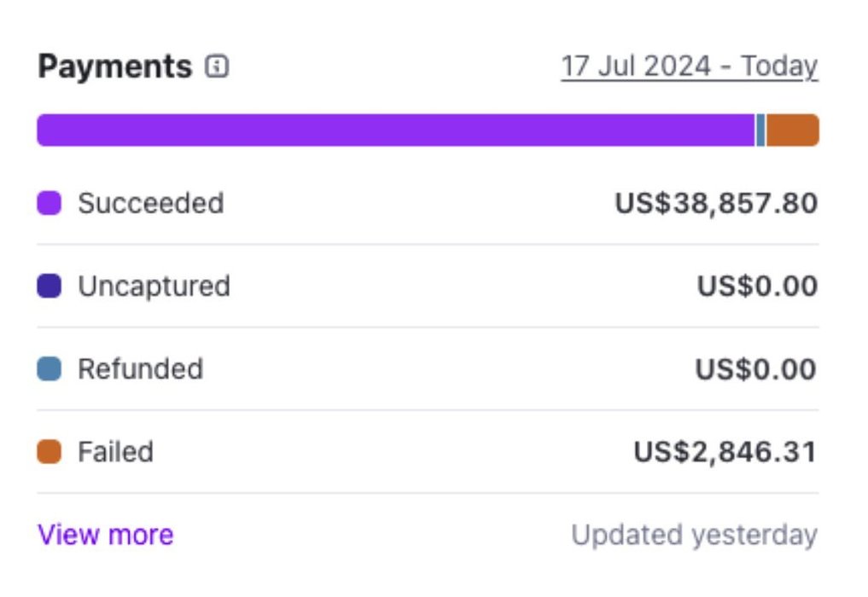The image size is (868, 597).
Task: Click the thin blue segment in the bar
Action: (760, 130)
